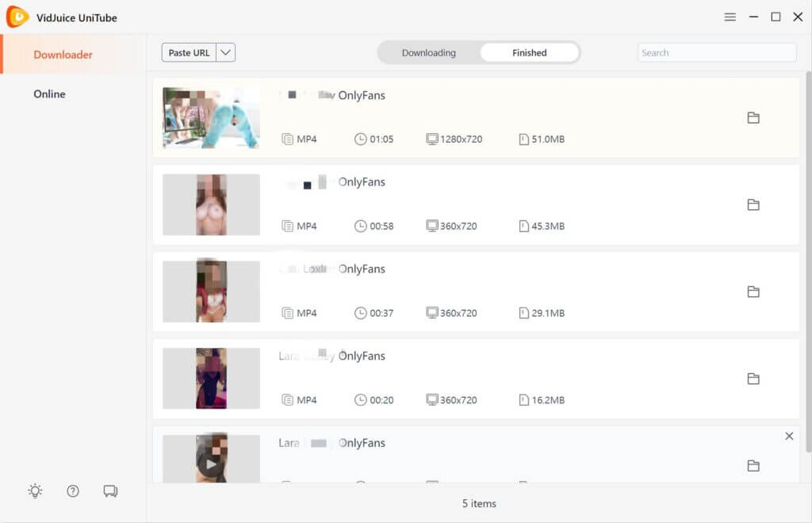
Task: Open folder for the last listed video
Action: click(753, 466)
